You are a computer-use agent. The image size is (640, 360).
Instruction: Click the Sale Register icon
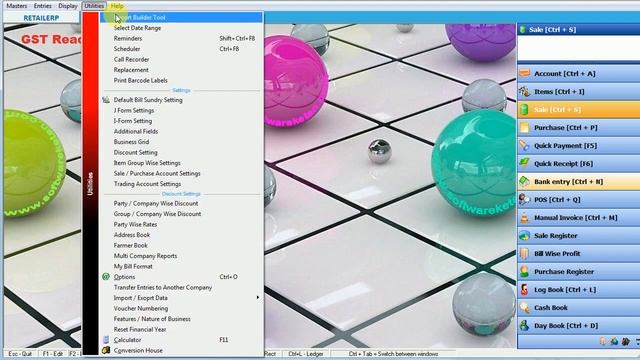click(x=524, y=236)
